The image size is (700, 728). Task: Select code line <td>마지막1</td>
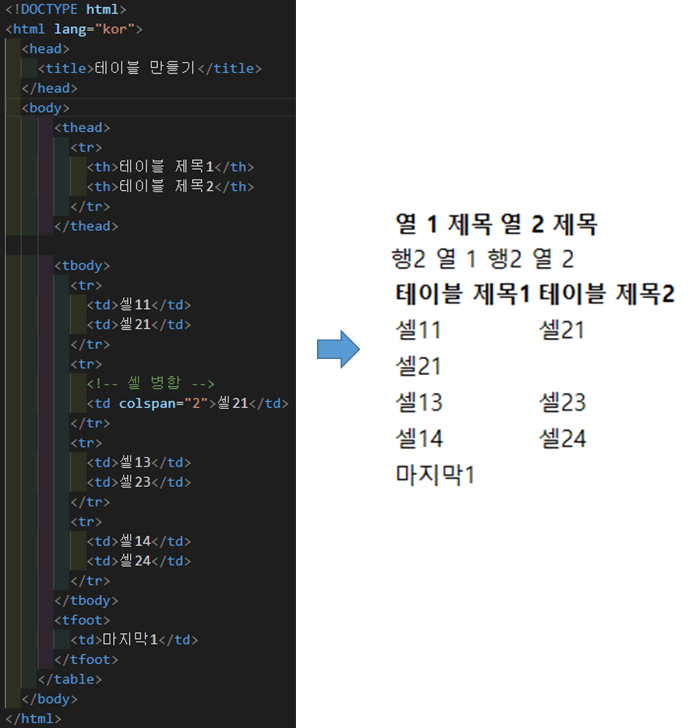[x=134, y=640]
